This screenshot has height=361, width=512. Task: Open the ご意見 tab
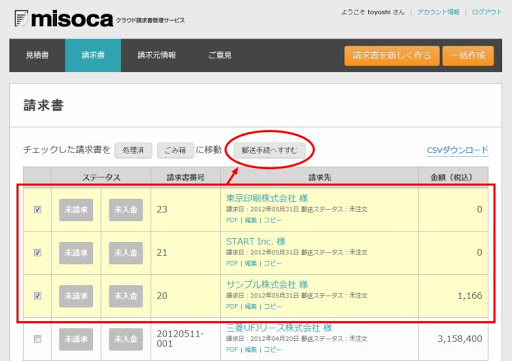(220, 55)
